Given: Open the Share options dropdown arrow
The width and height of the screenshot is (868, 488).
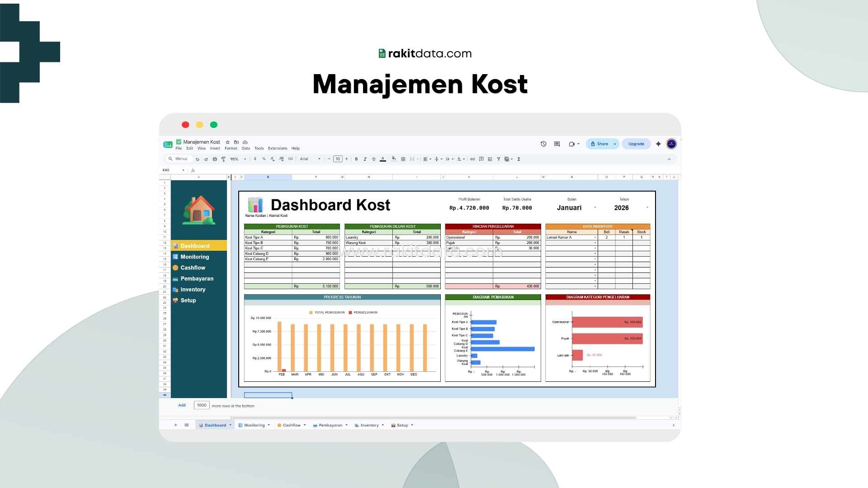Looking at the screenshot, I should 615,144.
